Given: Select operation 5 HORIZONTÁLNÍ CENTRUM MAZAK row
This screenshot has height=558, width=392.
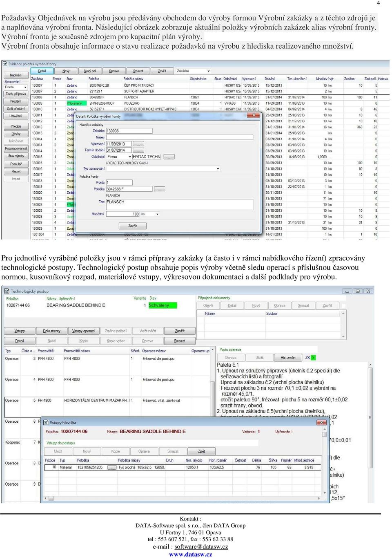Looking at the screenshot, I should (107, 400).
